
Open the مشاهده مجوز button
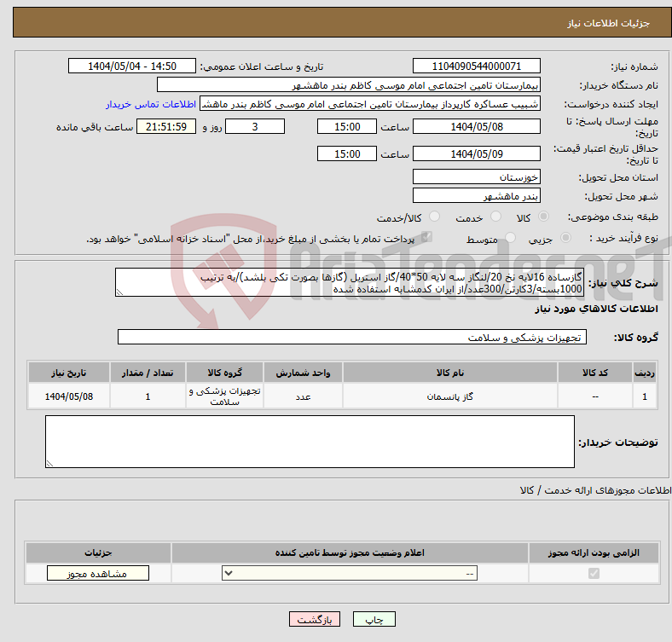(97, 574)
